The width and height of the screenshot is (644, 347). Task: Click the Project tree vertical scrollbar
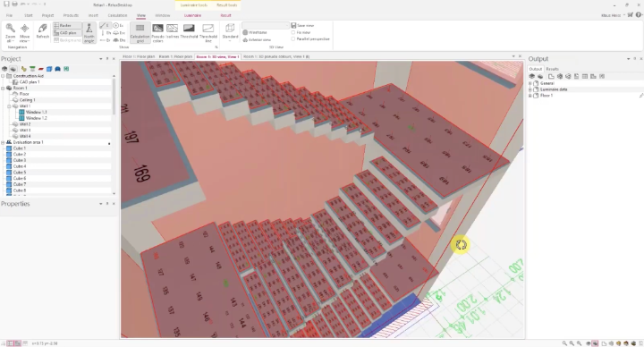point(114,97)
